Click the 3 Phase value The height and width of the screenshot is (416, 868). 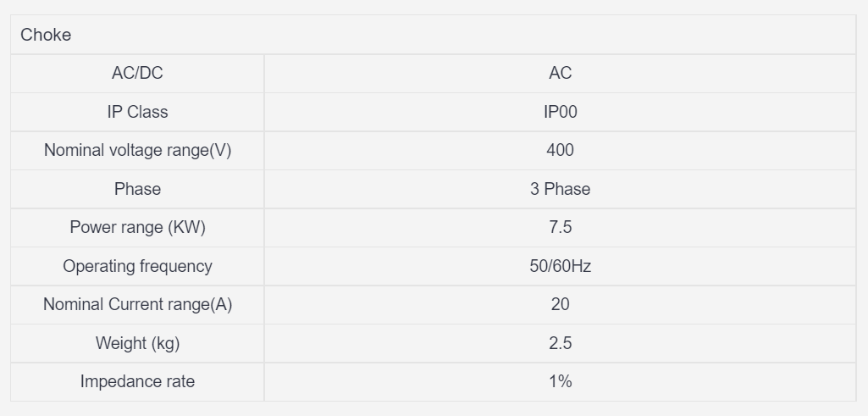[560, 189]
